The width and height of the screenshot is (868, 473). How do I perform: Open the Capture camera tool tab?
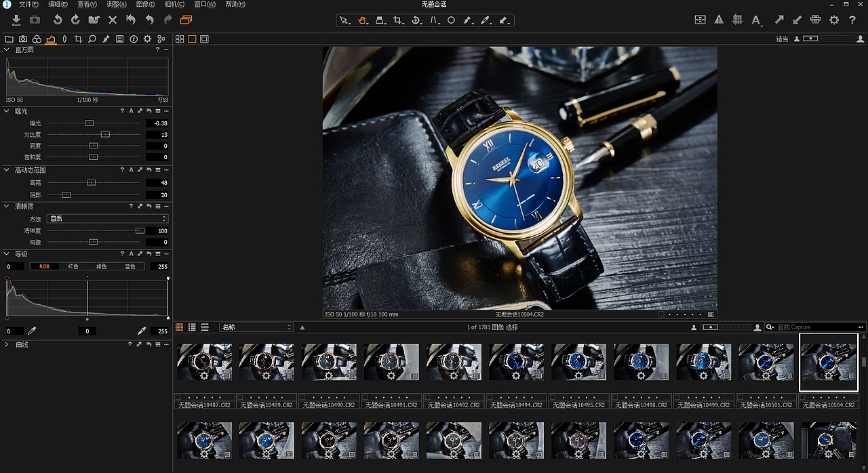tap(23, 39)
